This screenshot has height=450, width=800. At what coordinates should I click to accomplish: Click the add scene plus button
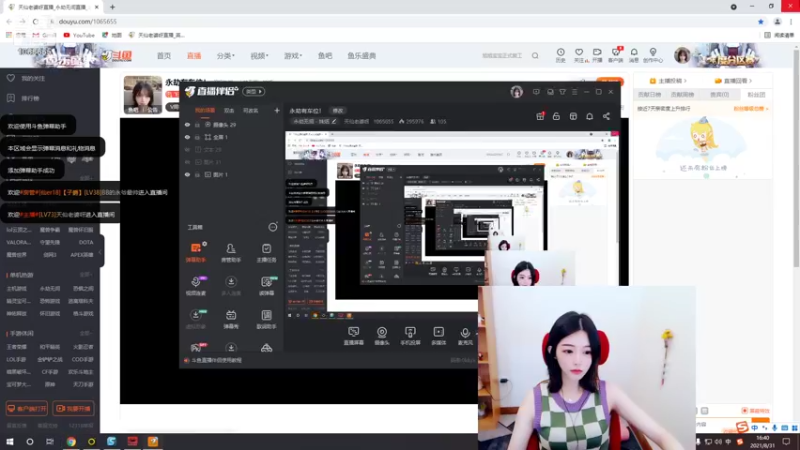click(x=277, y=110)
